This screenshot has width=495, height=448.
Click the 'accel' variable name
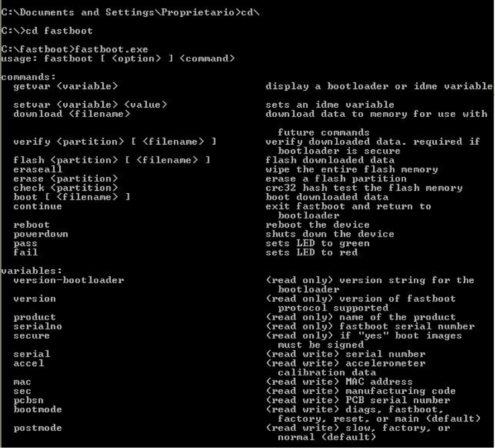click(x=28, y=364)
